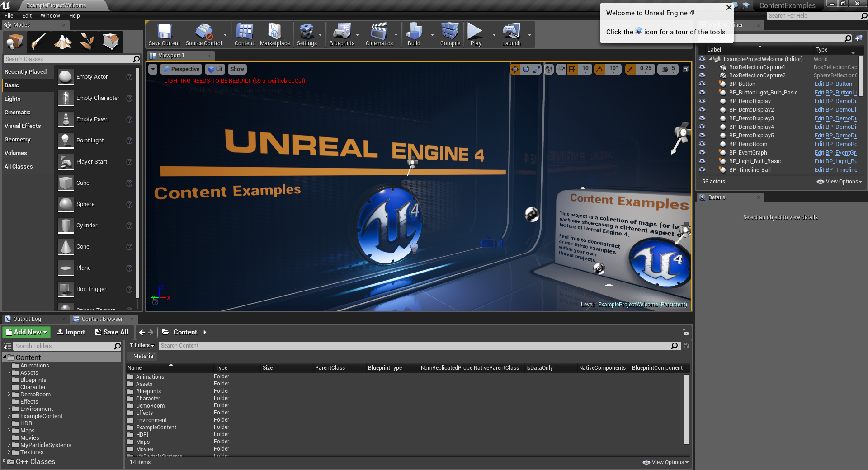Open World Outliner View Options dropdown
This screenshot has width=868, height=470.
(x=840, y=182)
